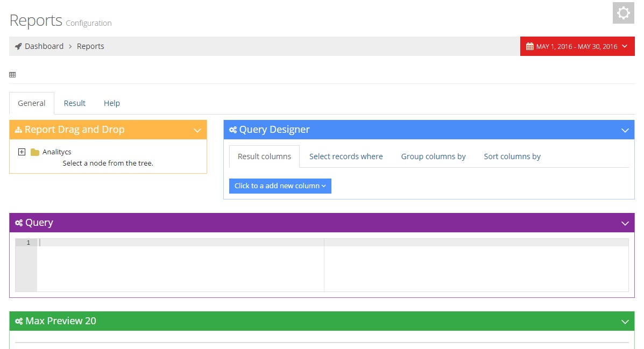Go to Dashboard breadcrumb link
Image resolution: width=644 pixels, height=349 pixels.
(x=44, y=46)
